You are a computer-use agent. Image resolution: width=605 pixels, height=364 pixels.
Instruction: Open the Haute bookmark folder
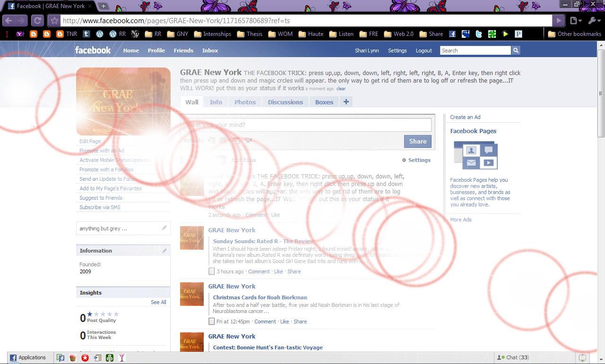tap(311, 34)
